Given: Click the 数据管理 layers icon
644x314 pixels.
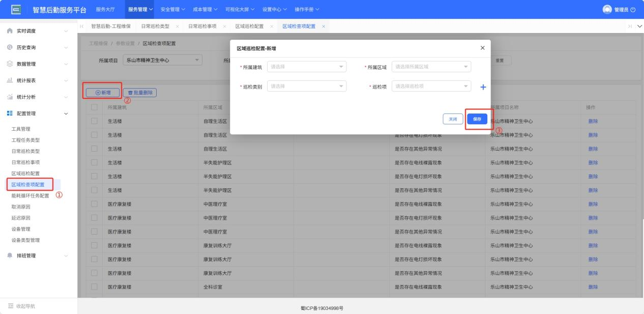Looking at the screenshot, I should click(10, 64).
